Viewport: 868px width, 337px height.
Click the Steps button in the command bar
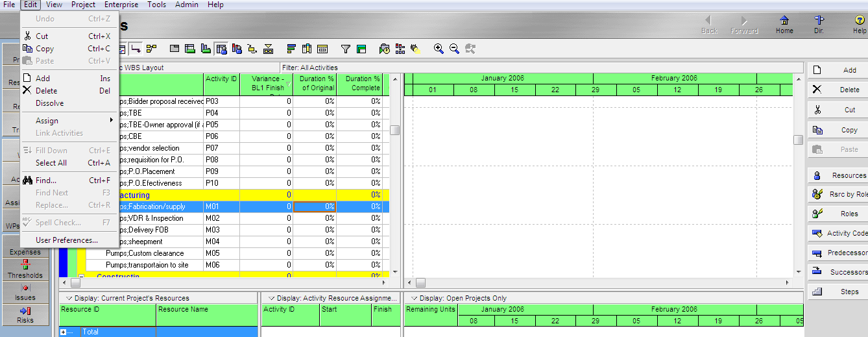[838, 292]
